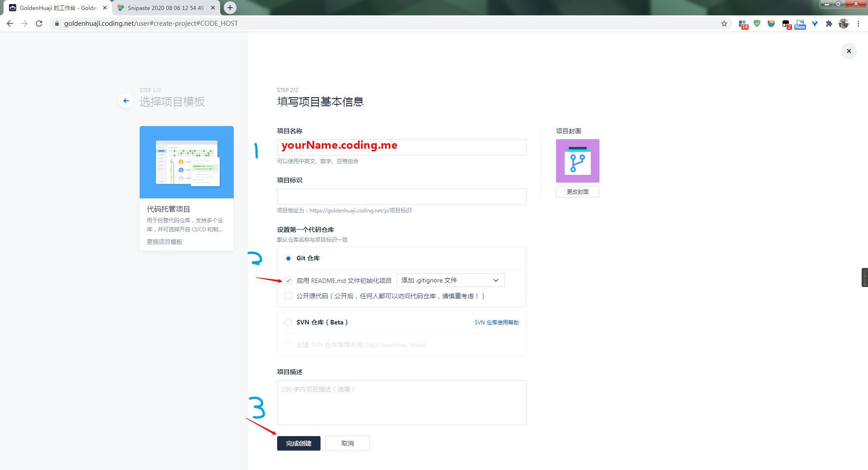
Task: Open the extensions puzzle icon
Action: coord(829,23)
